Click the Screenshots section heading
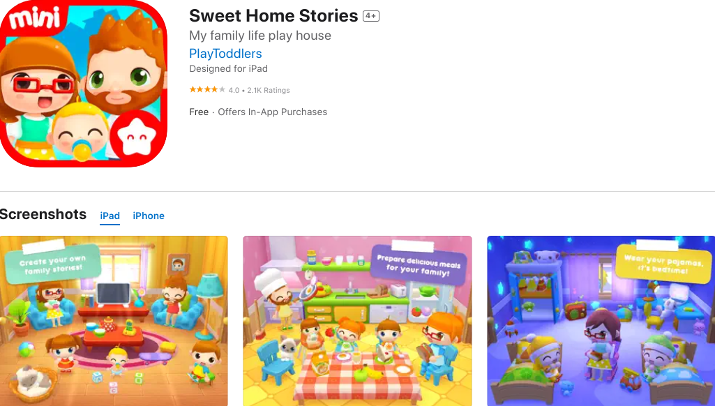715x406 pixels. click(x=43, y=214)
